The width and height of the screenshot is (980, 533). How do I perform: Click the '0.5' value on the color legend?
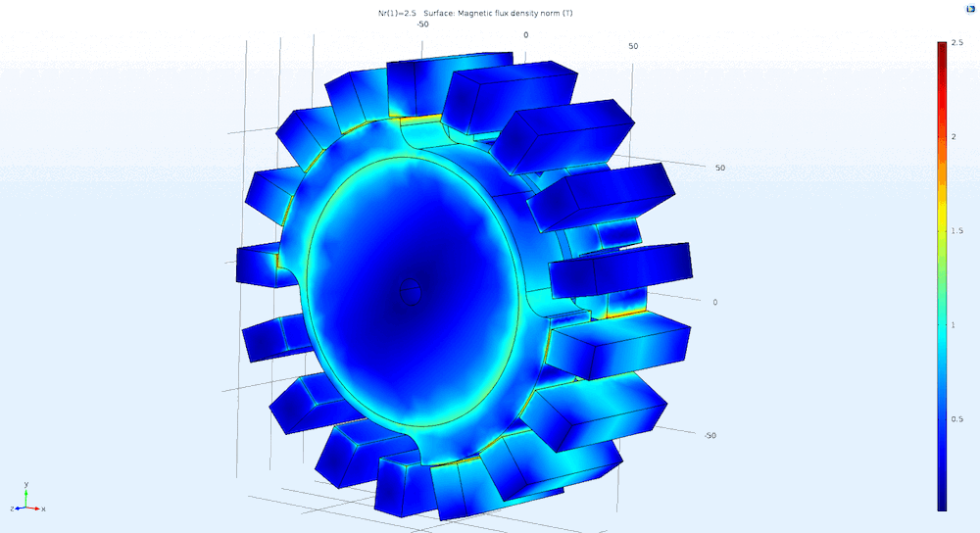[956, 418]
